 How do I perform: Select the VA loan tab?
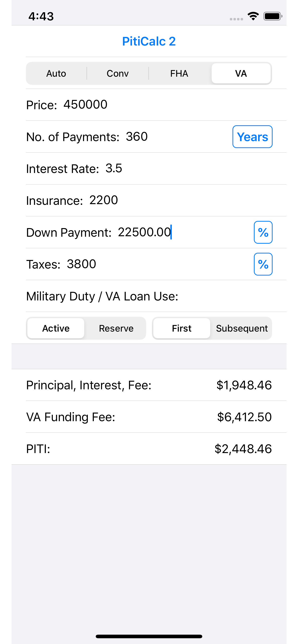pyautogui.click(x=241, y=74)
